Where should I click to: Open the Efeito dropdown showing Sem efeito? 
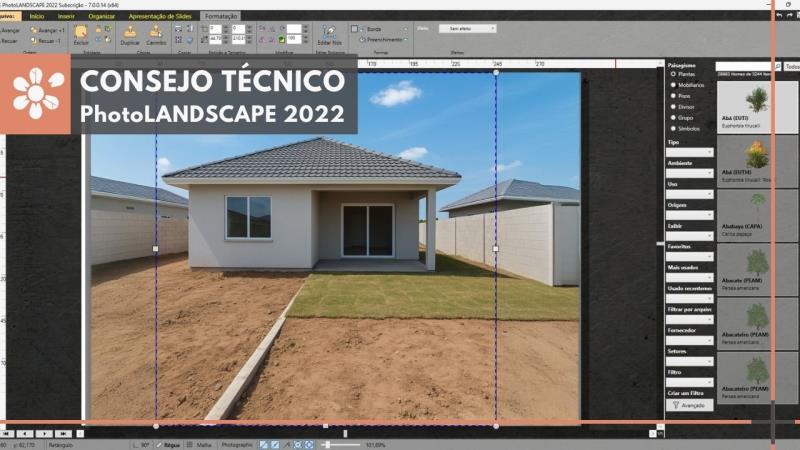click(467, 29)
